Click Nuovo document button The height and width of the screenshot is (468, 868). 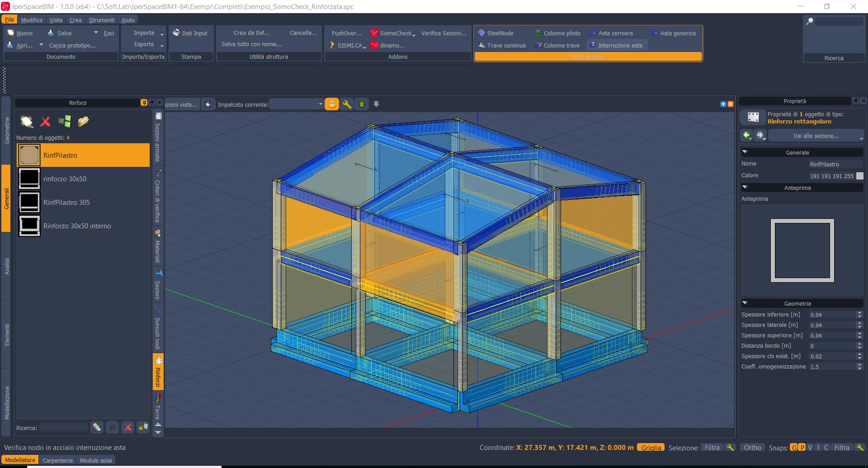(x=20, y=33)
